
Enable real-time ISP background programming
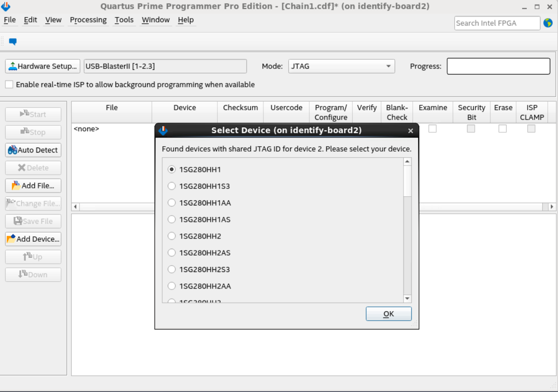point(8,84)
